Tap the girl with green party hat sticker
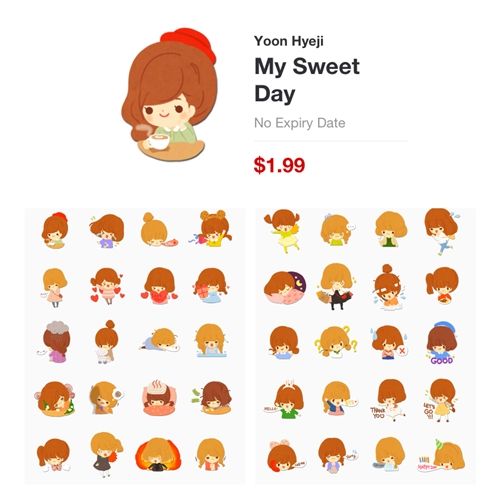This screenshot has width=500, height=500. pyautogui.click(x=442, y=456)
